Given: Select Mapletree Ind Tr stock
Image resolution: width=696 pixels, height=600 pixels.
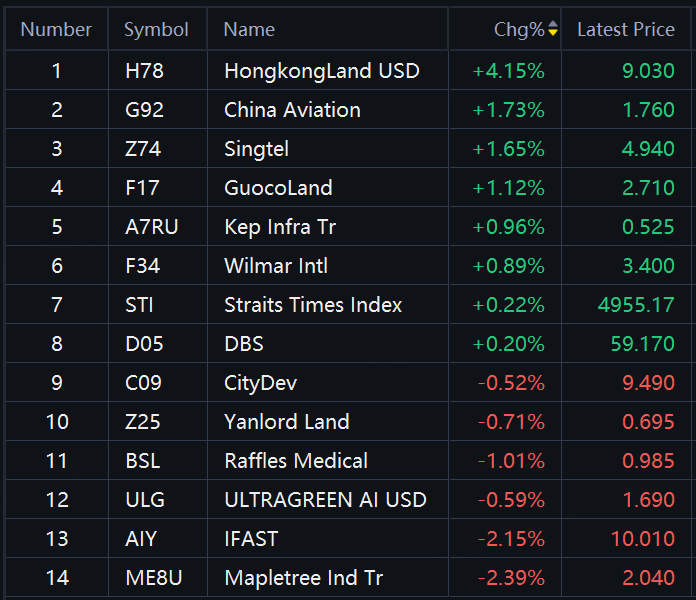Looking at the screenshot, I should point(303,578).
